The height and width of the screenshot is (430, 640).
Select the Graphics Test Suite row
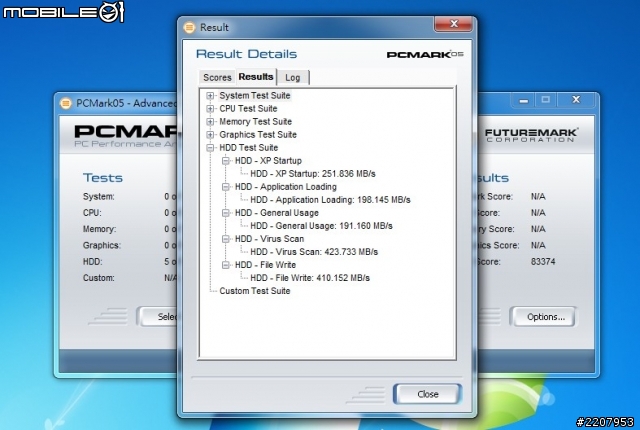tap(258, 135)
